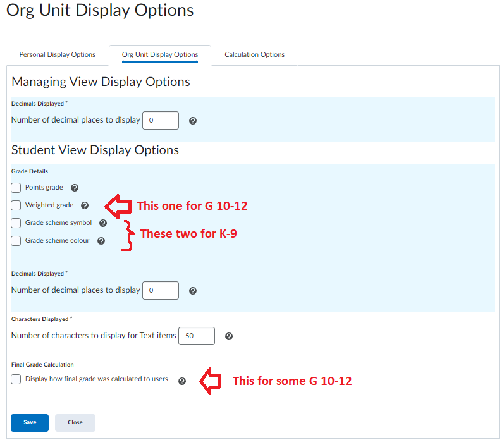Focus Student View decimal places input
Image resolution: width=504 pixels, height=445 pixels.
point(161,291)
